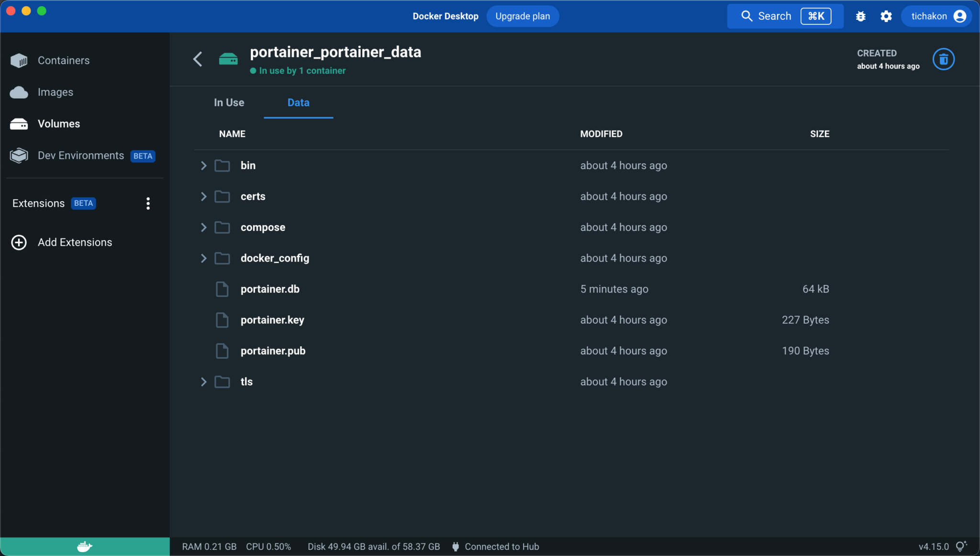Viewport: 980px width, 556px height.
Task: Go back using the back arrow
Action: pyautogui.click(x=198, y=58)
